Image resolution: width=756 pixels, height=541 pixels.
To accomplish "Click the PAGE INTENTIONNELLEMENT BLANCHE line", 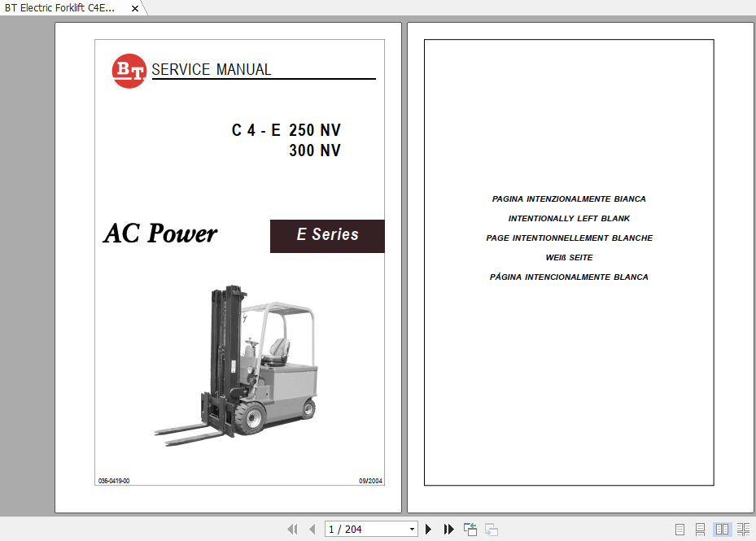I will tap(569, 238).
